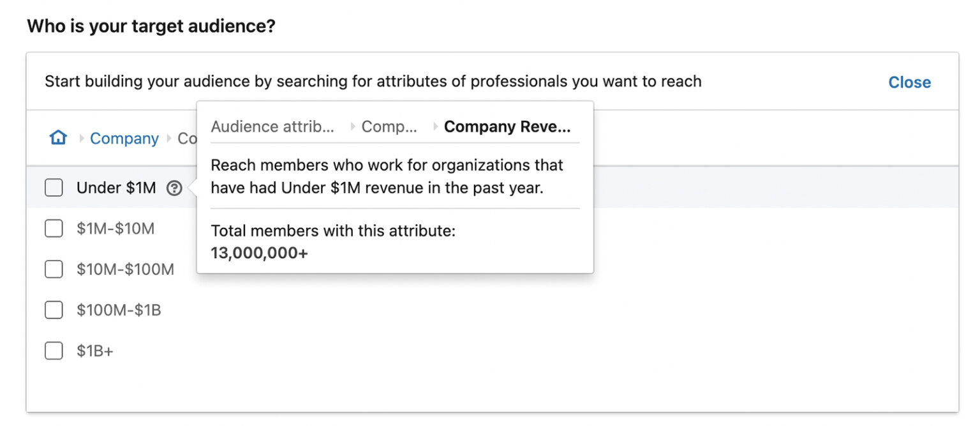
Task: Select the $1B+ revenue checkbox
Action: [54, 351]
